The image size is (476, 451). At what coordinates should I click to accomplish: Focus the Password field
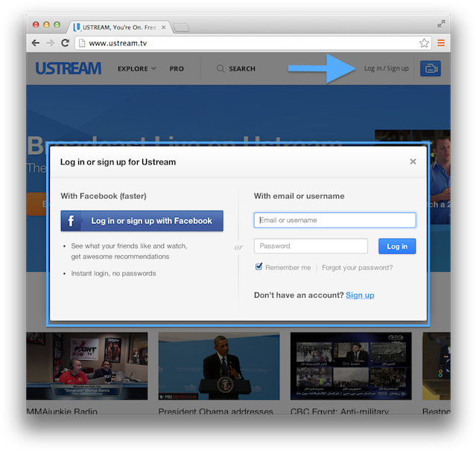(x=311, y=246)
